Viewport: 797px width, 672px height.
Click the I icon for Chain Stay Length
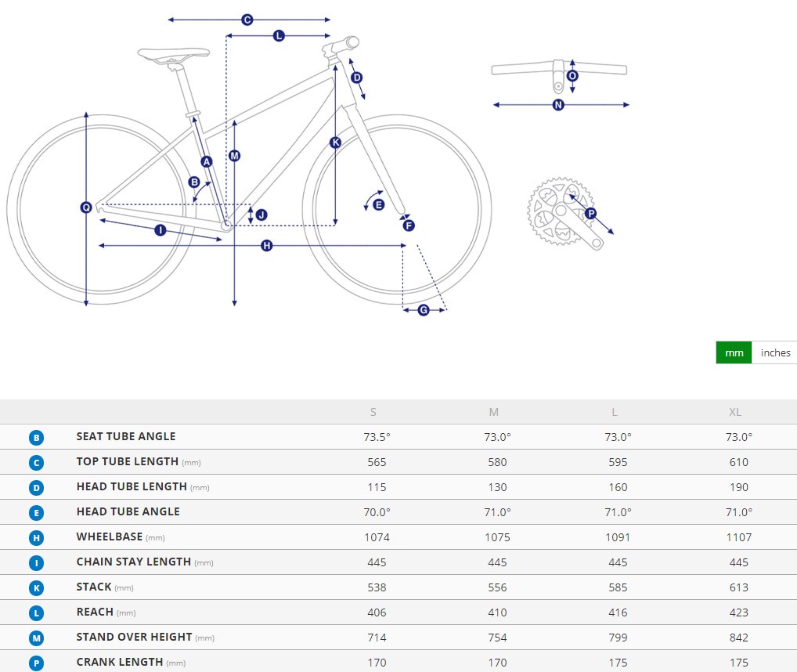(x=36, y=562)
